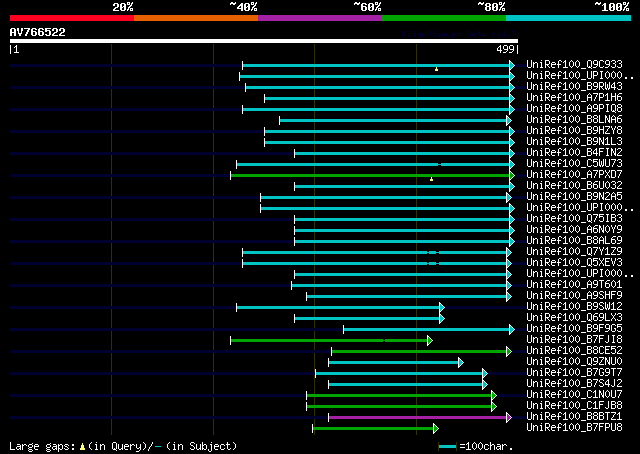Select hit label UniRef100_Q75IB3
This screenshot has width=640, height=454.
click(x=574, y=219)
